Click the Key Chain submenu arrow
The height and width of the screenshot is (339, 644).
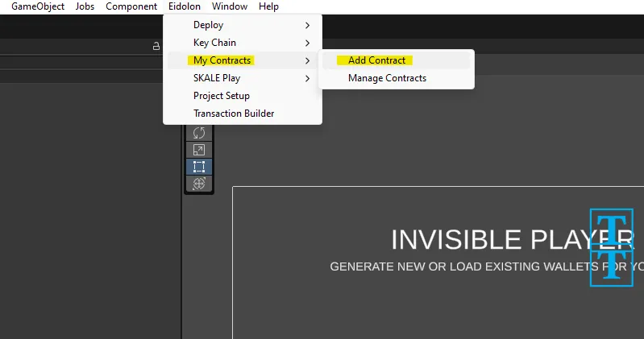pyautogui.click(x=307, y=43)
